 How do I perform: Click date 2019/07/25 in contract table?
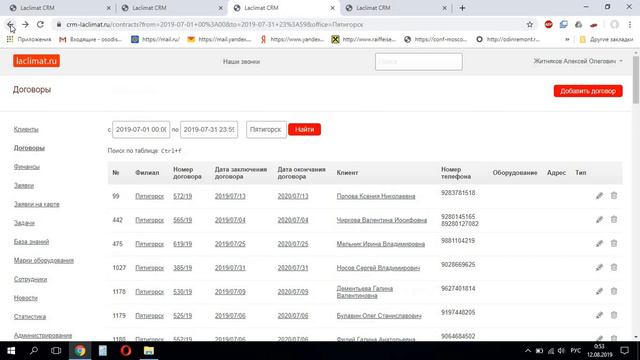click(x=230, y=244)
